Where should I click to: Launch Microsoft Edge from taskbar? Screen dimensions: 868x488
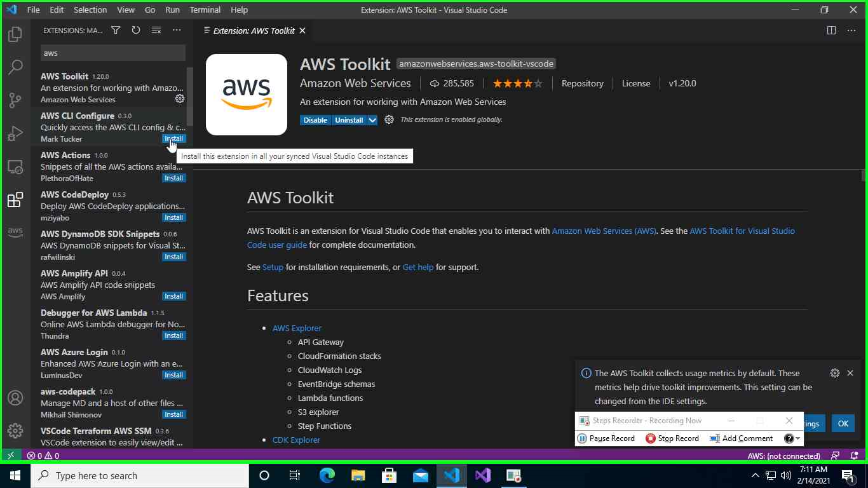click(x=327, y=475)
